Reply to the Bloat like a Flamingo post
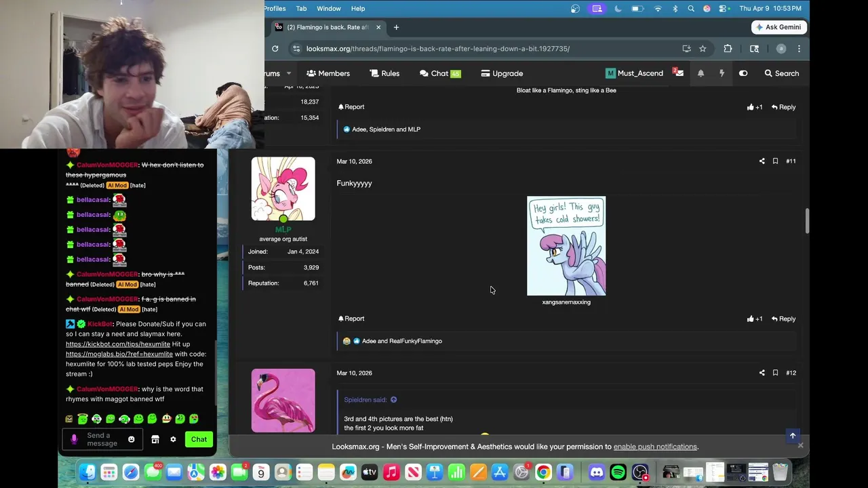868x488 pixels. (x=783, y=107)
